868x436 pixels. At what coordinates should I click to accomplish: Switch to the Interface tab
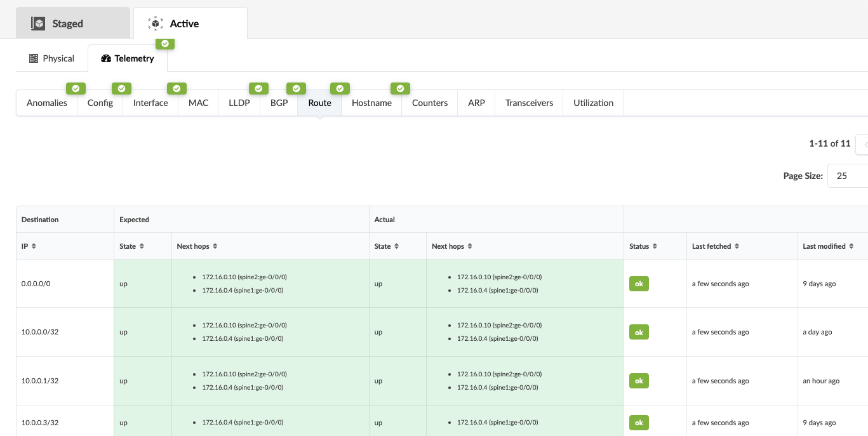coord(150,103)
